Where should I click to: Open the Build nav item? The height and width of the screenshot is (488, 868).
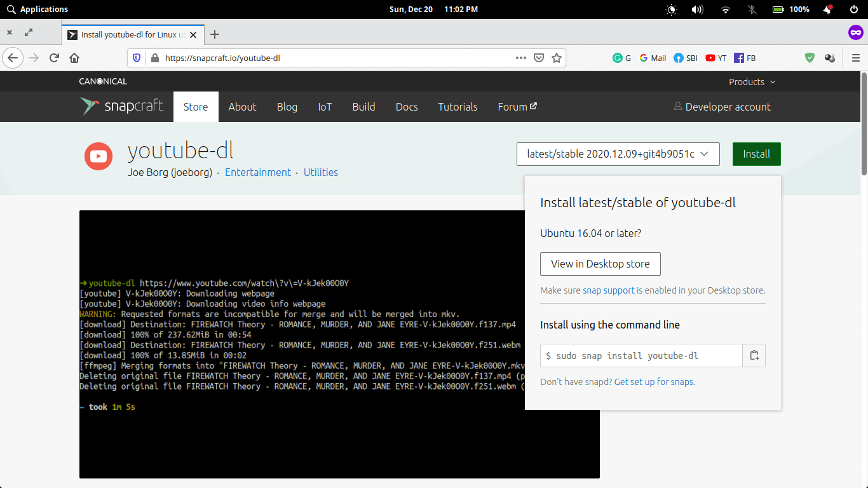click(x=363, y=107)
